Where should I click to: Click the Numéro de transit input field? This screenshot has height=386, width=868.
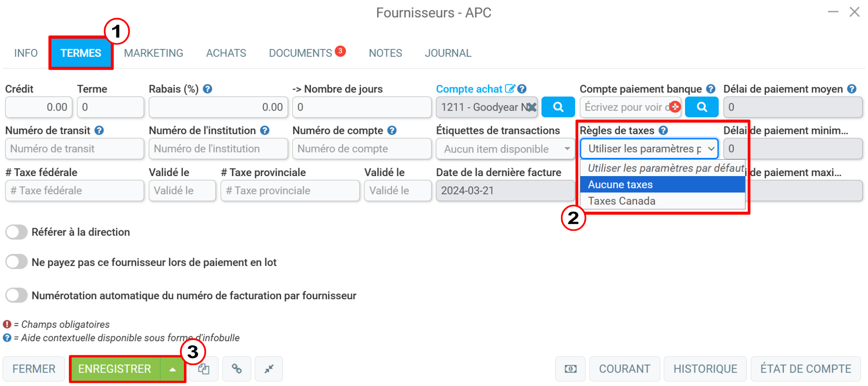coord(75,149)
